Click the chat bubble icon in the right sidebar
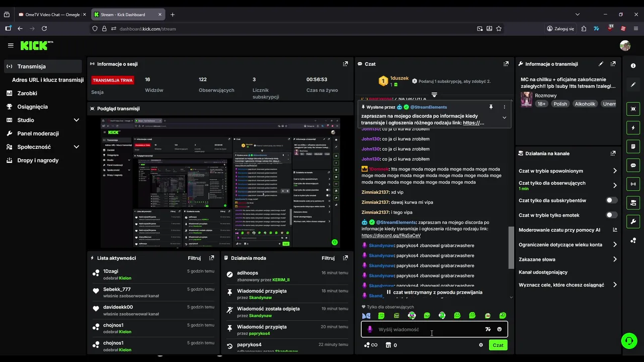The height and width of the screenshot is (362, 644). coord(633,165)
